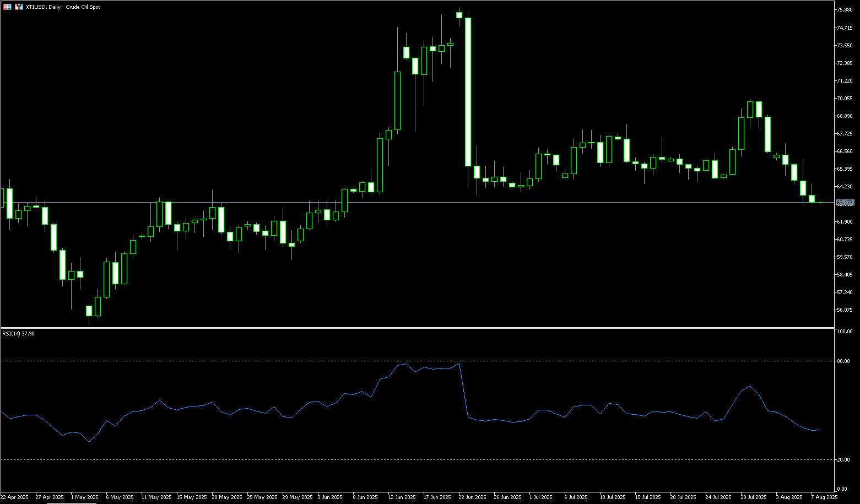This screenshot has width=860, height=504.
Task: Click the 59.570 price scale label
Action: [x=845, y=257]
